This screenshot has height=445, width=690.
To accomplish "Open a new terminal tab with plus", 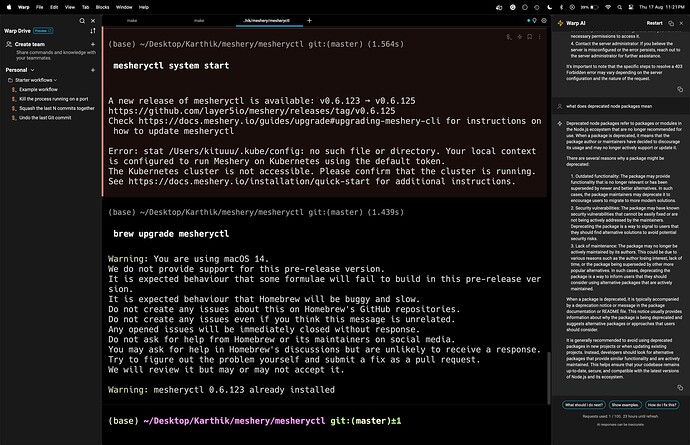I will click(309, 20).
